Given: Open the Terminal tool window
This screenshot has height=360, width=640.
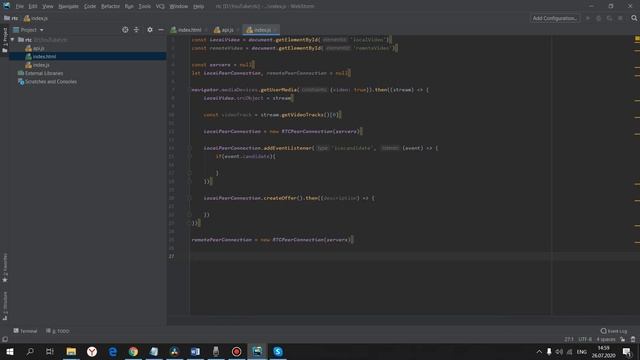Looking at the screenshot, I should (25, 331).
